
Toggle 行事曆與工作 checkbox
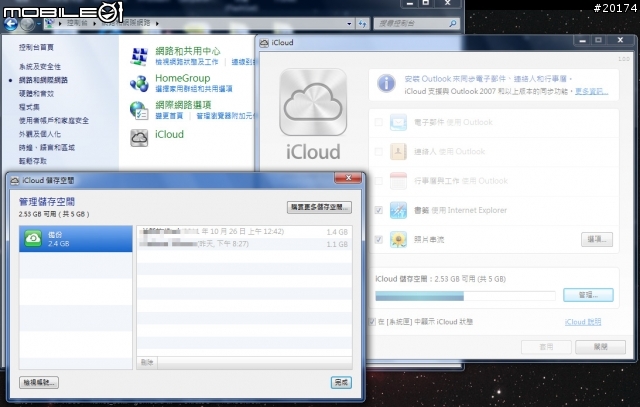coord(378,181)
